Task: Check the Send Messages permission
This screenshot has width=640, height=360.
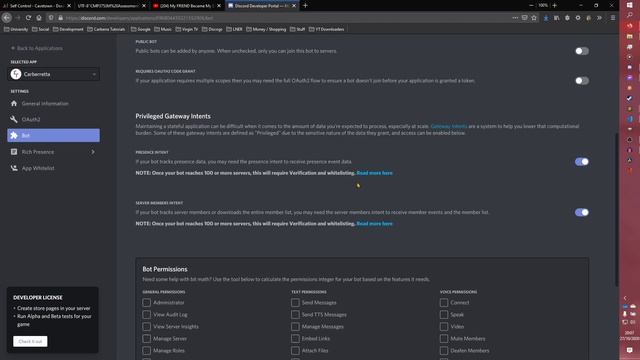Action: (x=295, y=302)
